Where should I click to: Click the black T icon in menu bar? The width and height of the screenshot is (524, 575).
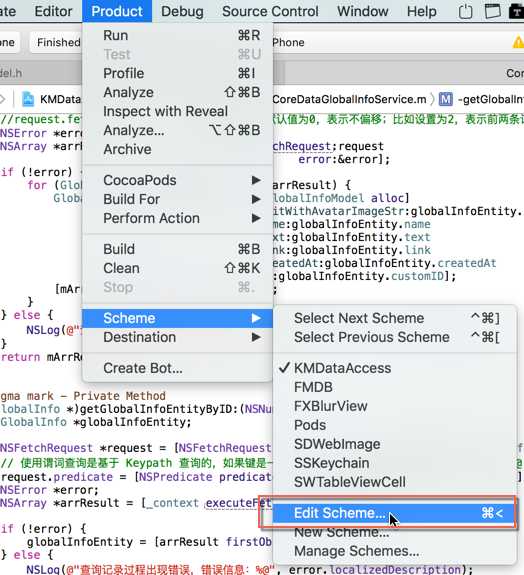pos(516,11)
